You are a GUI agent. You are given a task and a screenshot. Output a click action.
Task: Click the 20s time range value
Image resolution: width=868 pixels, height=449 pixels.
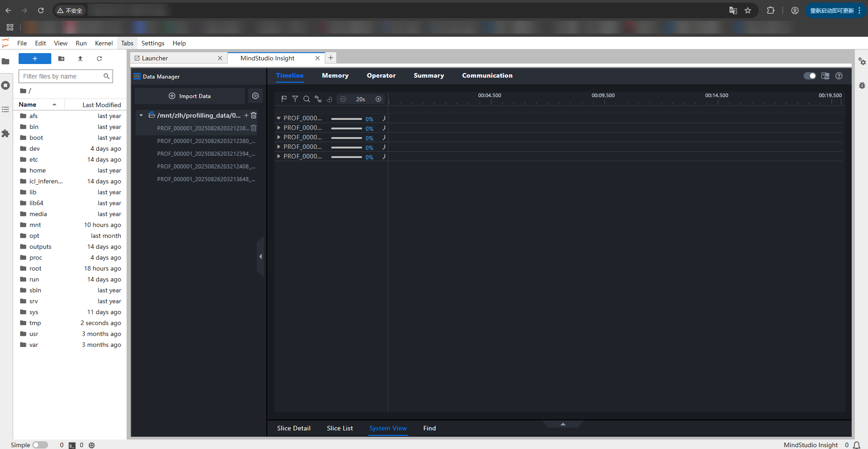361,99
